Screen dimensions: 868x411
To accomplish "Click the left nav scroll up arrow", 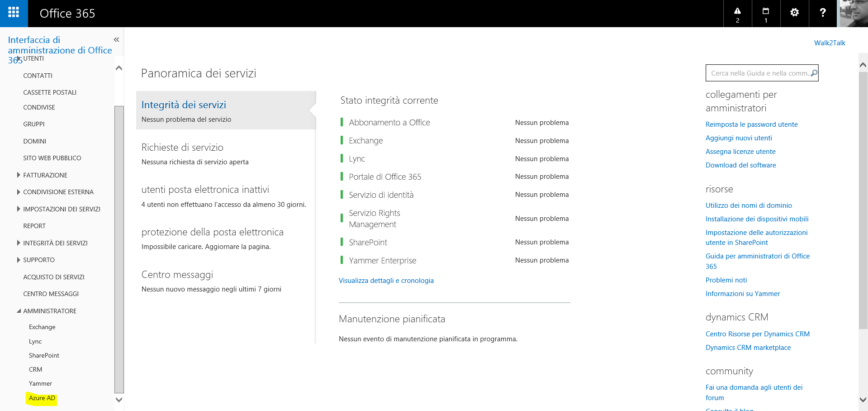I will pos(119,68).
